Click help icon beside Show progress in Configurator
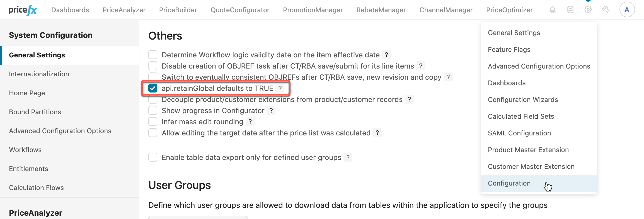This screenshot has width=644, height=219. pos(271,111)
